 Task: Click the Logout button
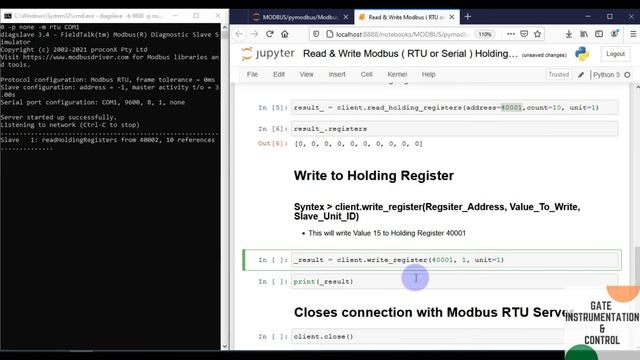(x=615, y=54)
